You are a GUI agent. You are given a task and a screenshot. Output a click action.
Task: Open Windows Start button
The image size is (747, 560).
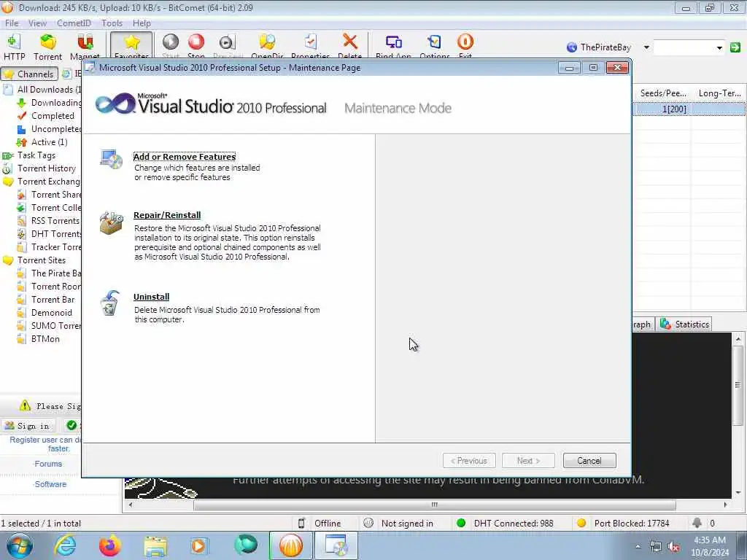(19, 545)
